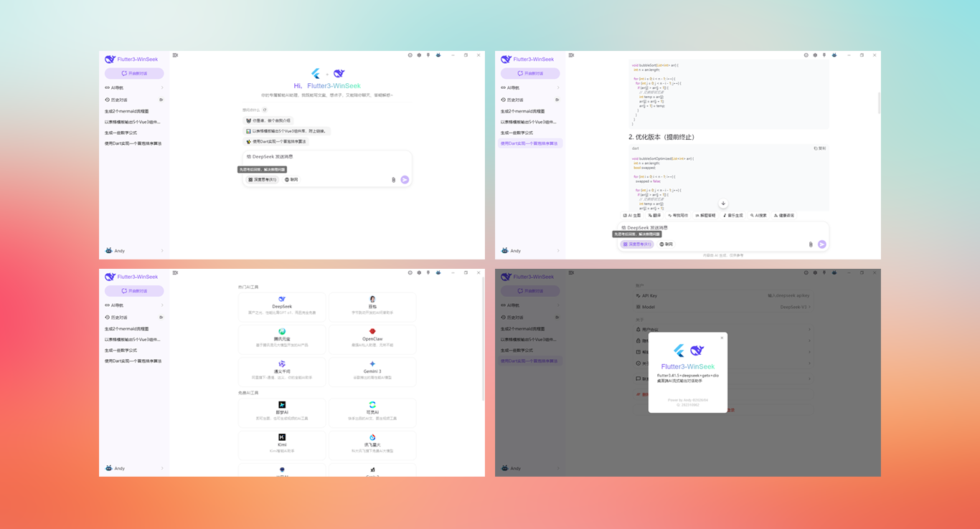The width and height of the screenshot is (980, 529).
Task: Select the 音乐生成 chip in the bubble-sort chat window
Action: tap(733, 215)
